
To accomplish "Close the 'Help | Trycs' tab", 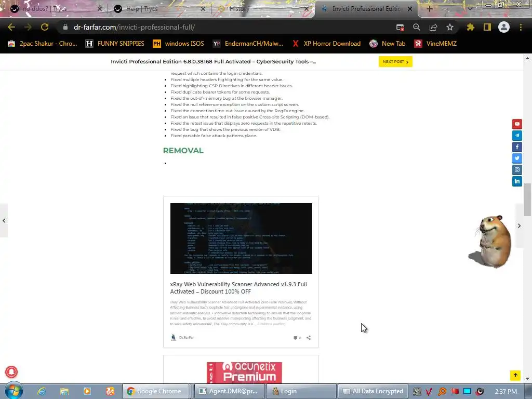I will click(x=203, y=9).
